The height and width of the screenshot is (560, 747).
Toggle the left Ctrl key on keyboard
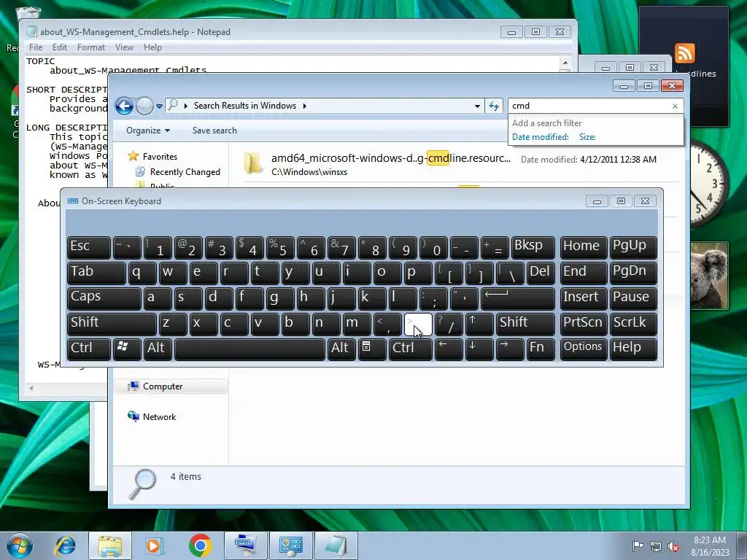pos(88,349)
